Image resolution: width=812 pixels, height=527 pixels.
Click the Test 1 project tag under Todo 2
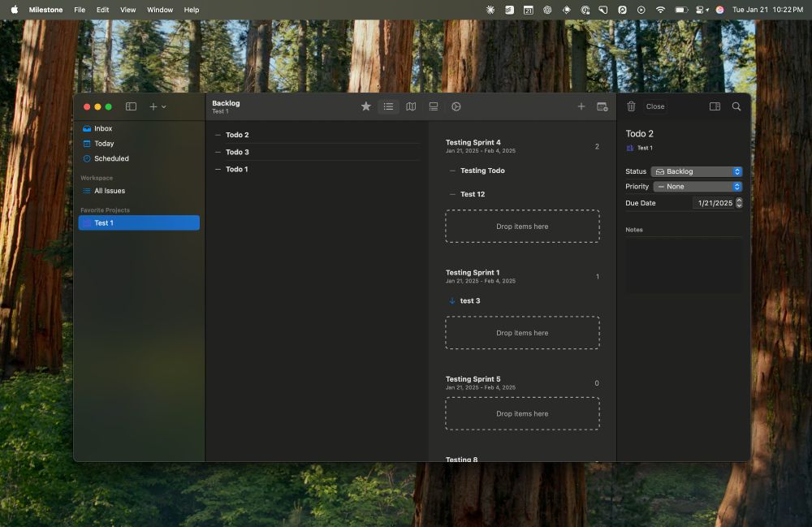coord(640,148)
